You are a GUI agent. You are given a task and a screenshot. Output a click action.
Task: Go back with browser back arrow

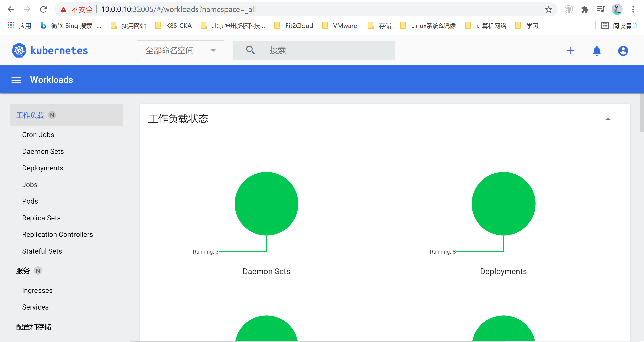pos(11,10)
